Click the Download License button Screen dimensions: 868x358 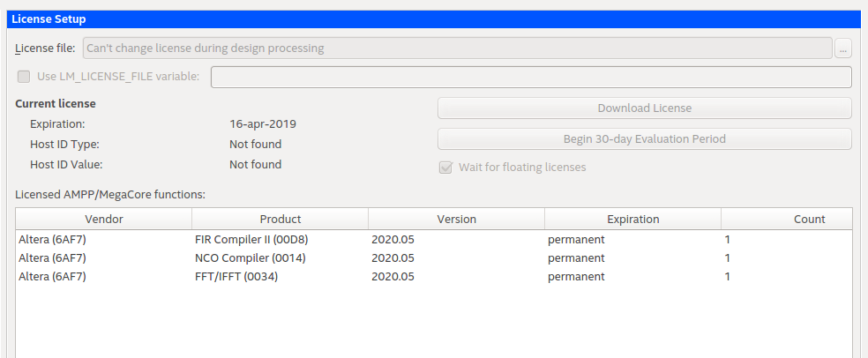(x=644, y=108)
